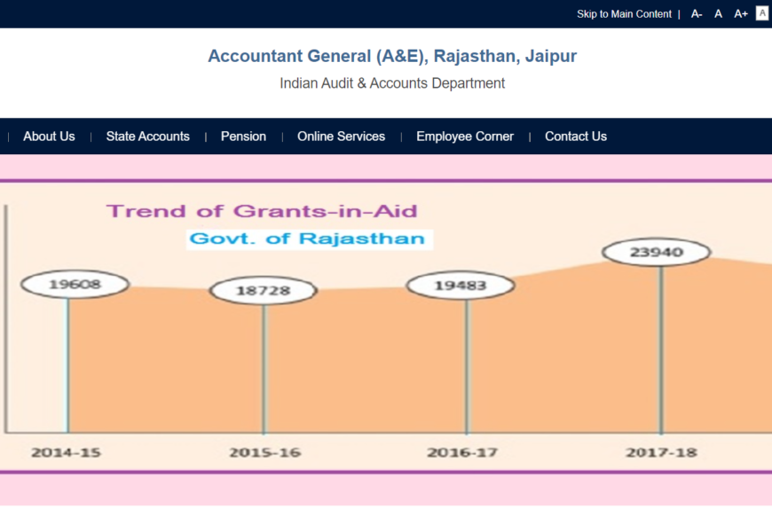Click the Accountant General Rajasthan site title
The width and height of the screenshot is (772, 532).
392,56
